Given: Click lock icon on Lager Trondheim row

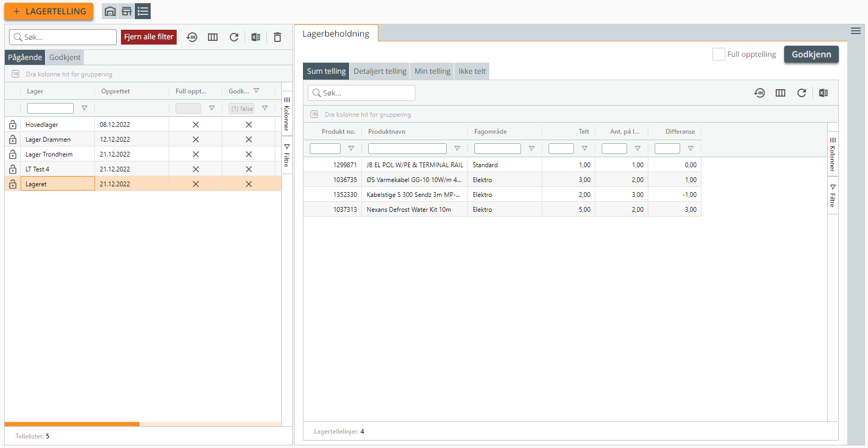Looking at the screenshot, I should 13,154.
